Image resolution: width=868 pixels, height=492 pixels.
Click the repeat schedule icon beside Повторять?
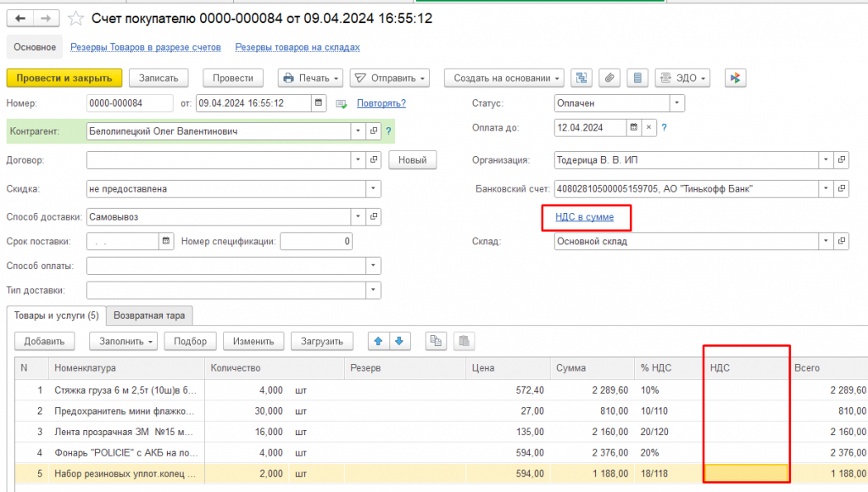(342, 103)
